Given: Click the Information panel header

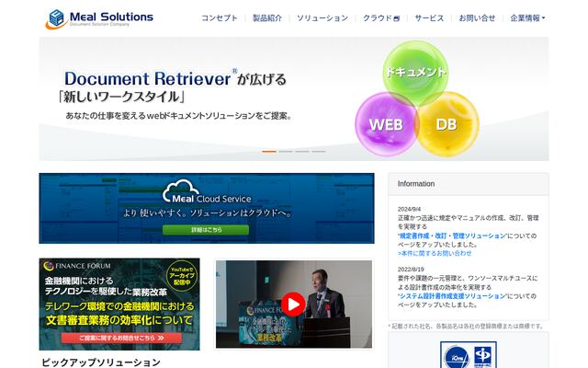Looking at the screenshot, I should [469, 184].
